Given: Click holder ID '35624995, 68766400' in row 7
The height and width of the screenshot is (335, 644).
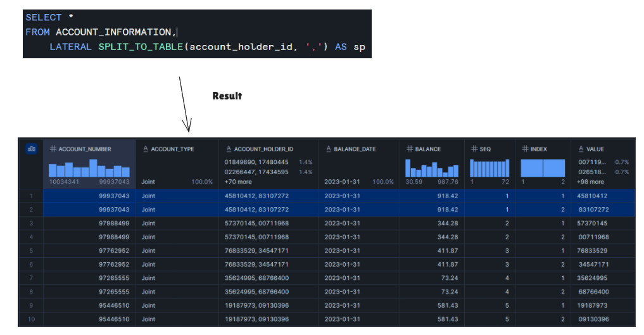Looking at the screenshot, I should 256,278.
